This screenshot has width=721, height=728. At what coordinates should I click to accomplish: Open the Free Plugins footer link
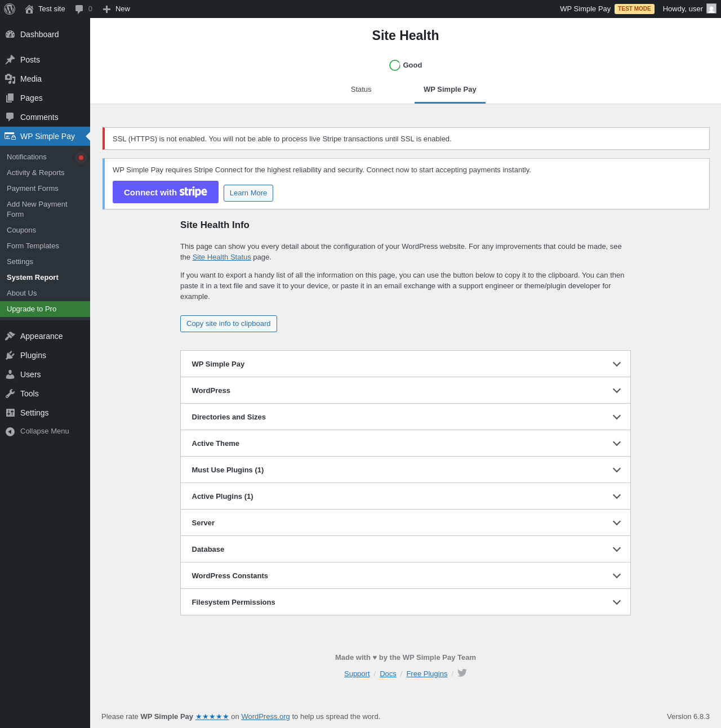[427, 674]
